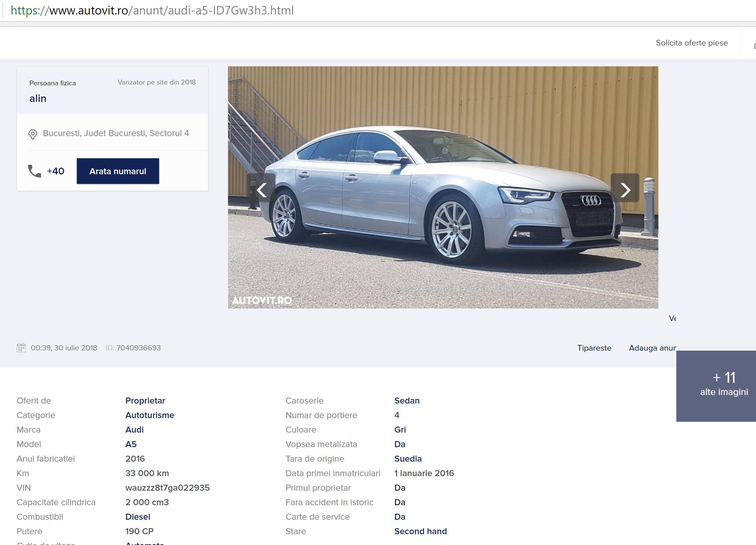This screenshot has height=545, width=756.
Task: Open seller name alin
Action: 38,98
